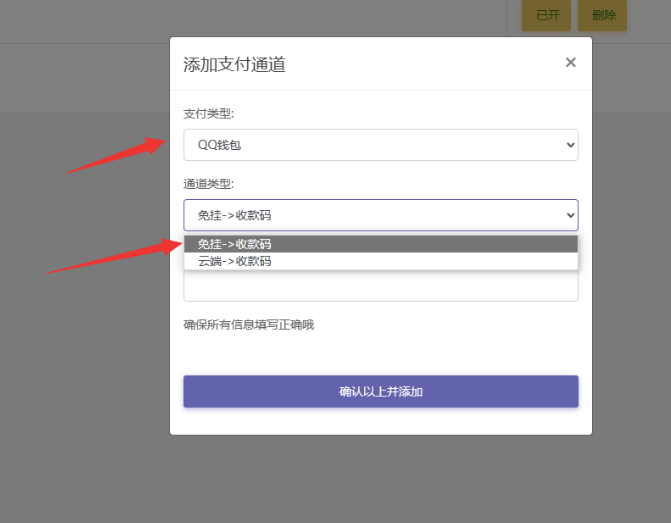
Task: Select the 云端->收款码 option
Action: point(381,261)
